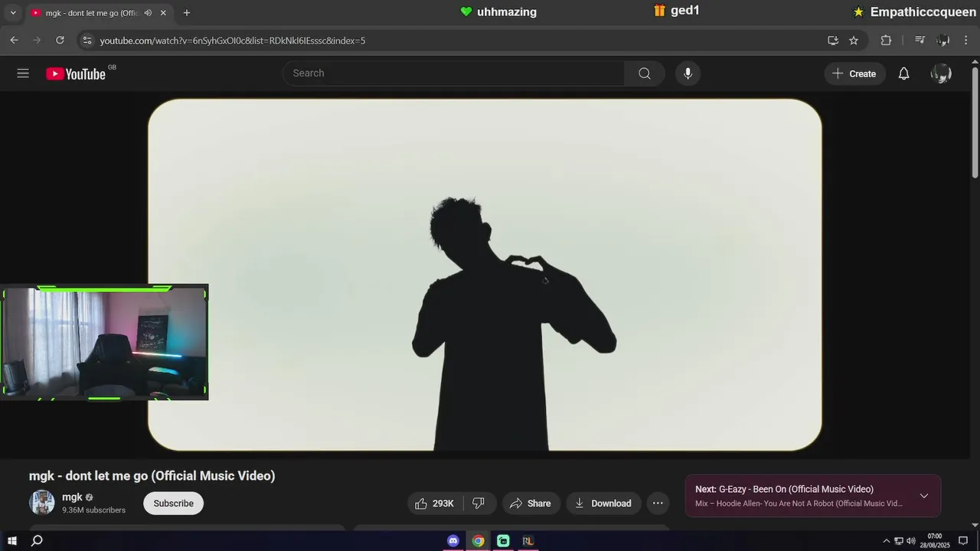Open the tab search dropdown arrow

[13, 13]
